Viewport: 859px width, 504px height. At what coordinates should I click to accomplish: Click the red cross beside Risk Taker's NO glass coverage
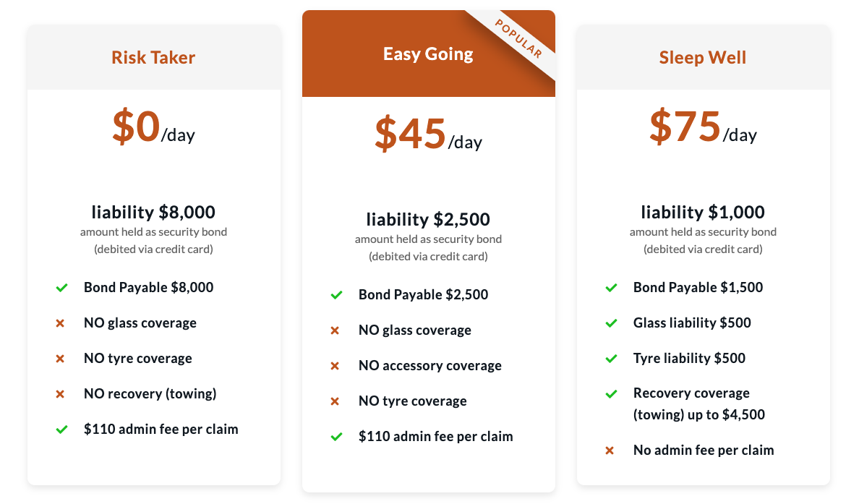pyautogui.click(x=60, y=323)
